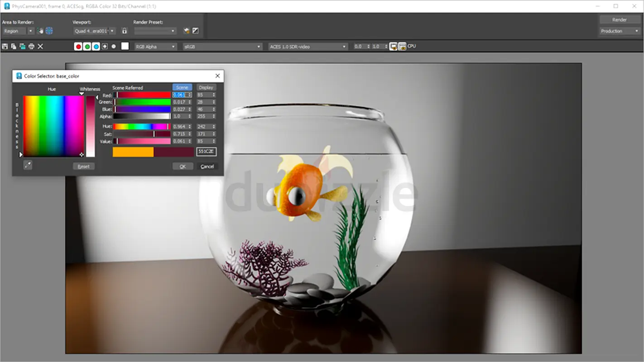Screen dimensions: 644x362
Task: Toggle the viewport lock icon
Action: pyautogui.click(x=125, y=31)
